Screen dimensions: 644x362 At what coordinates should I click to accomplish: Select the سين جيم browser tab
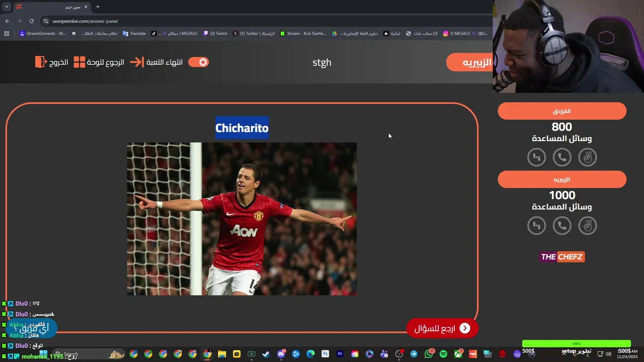(x=52, y=7)
